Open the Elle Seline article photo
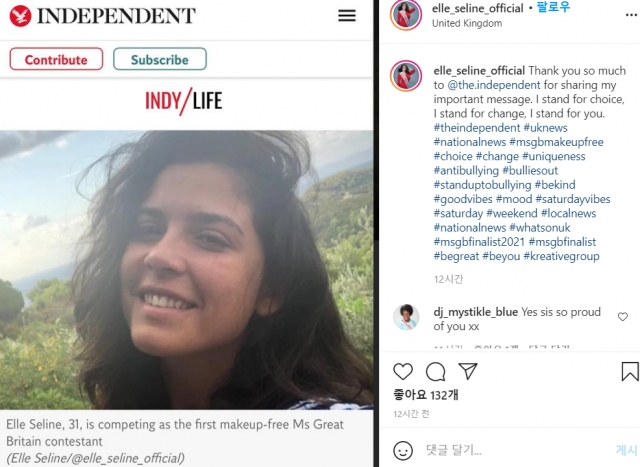Screen dimensions: 640x467 pos(186,270)
